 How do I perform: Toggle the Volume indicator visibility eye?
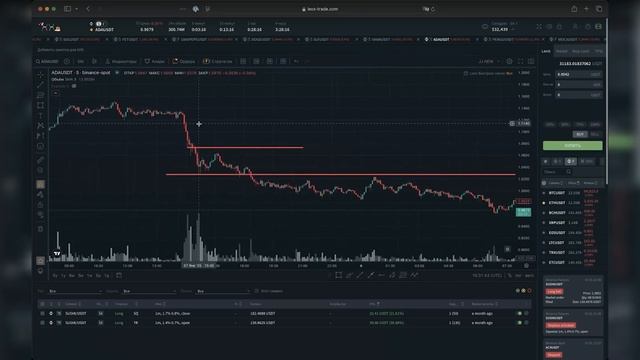[74, 86]
